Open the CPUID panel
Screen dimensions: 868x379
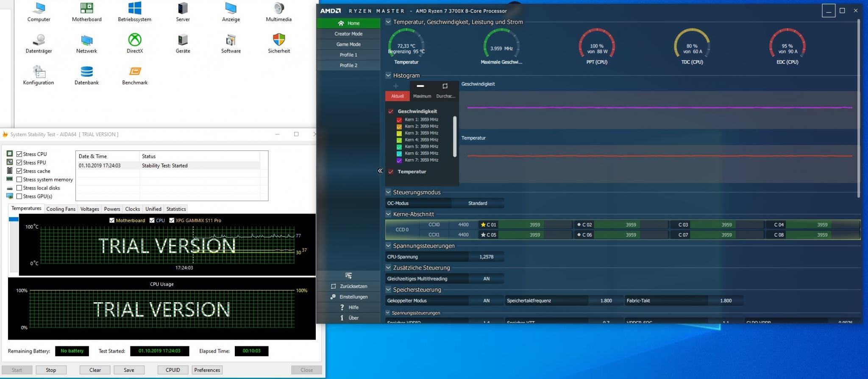(173, 370)
